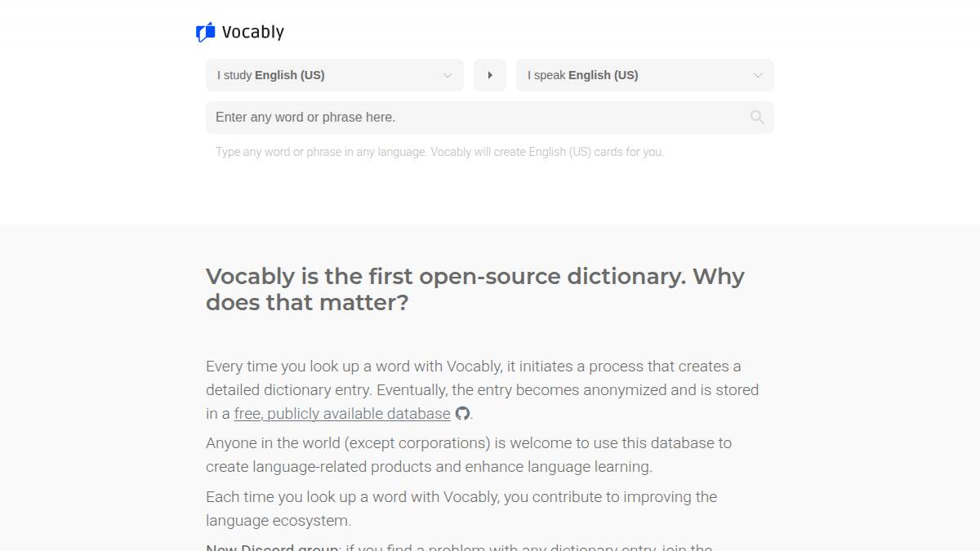Click the magnifying glass search icon
This screenshot has height=551, width=980.
(757, 118)
